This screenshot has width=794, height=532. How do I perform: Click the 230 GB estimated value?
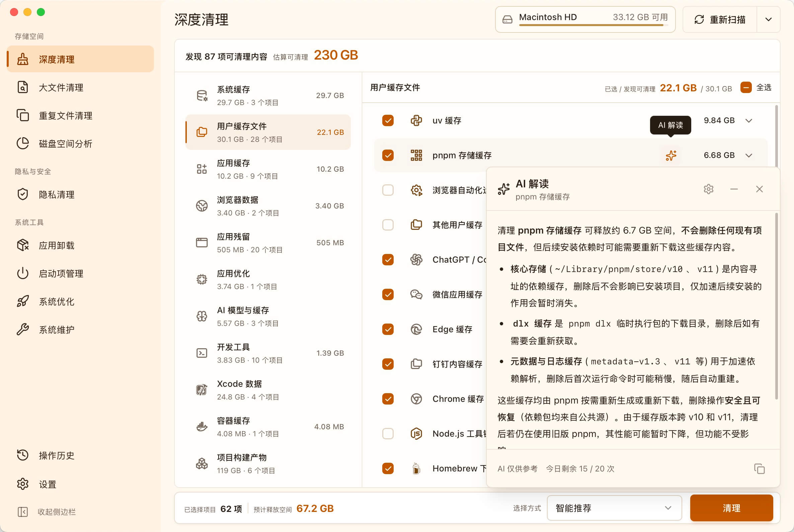[336, 55]
